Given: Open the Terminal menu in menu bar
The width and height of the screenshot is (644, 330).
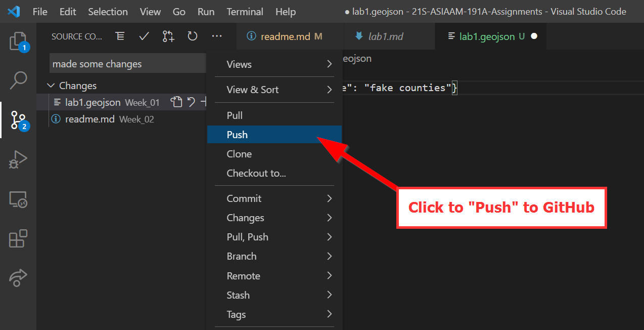Looking at the screenshot, I should (245, 12).
